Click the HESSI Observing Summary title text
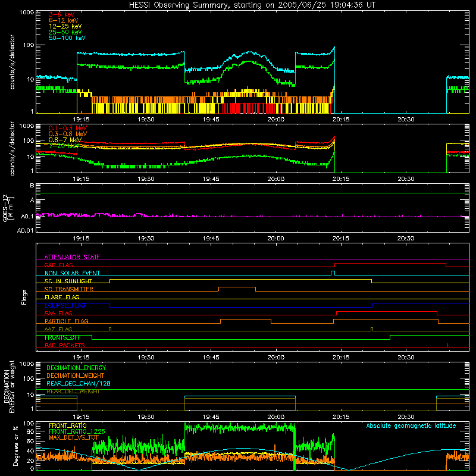The image size is (476, 476). [x=252, y=5]
